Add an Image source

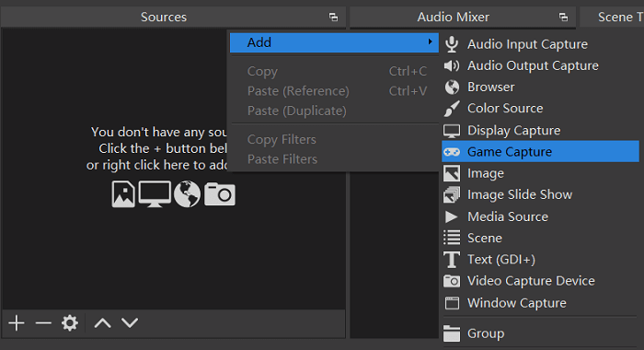pos(540,173)
